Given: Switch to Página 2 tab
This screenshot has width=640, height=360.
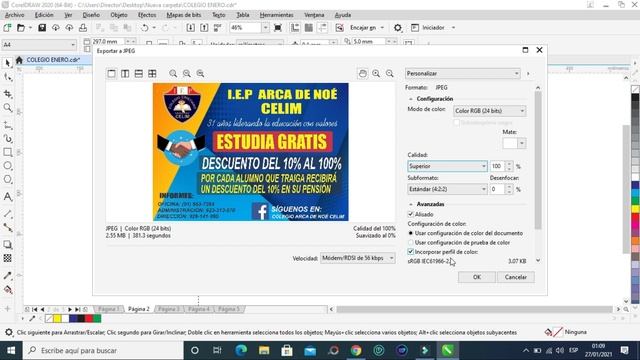Looking at the screenshot, I should [x=139, y=309].
